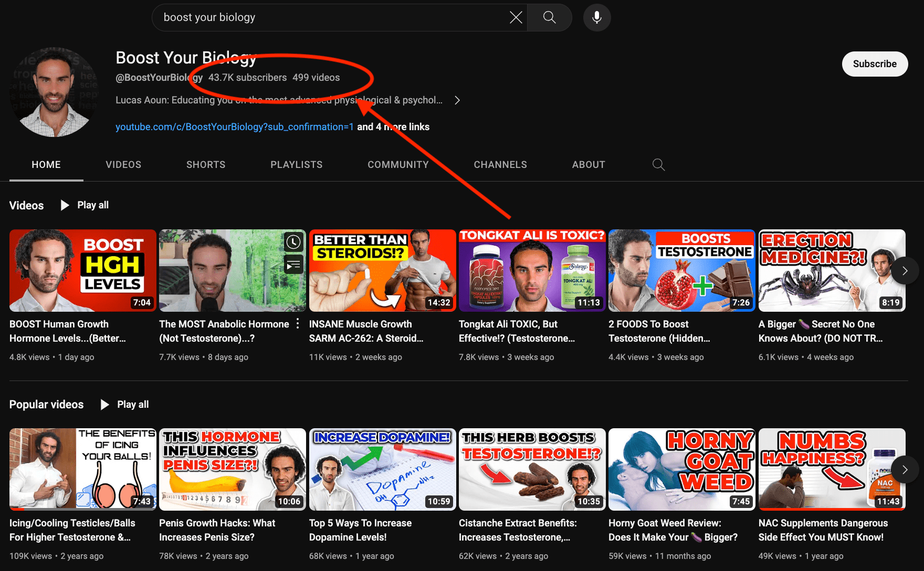Open the CHANNELS tab
Image resolution: width=924 pixels, height=571 pixels.
pyautogui.click(x=500, y=165)
